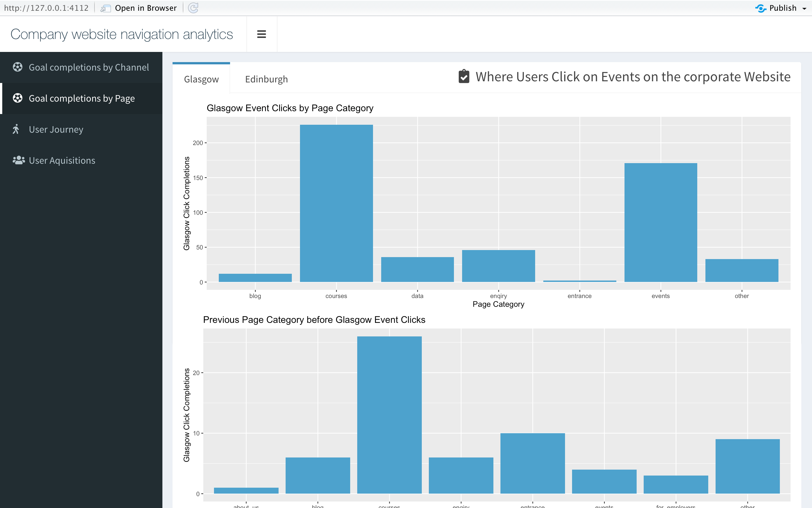Switch to the Edinburgh tab
Image resolution: width=812 pixels, height=508 pixels.
[x=266, y=79]
